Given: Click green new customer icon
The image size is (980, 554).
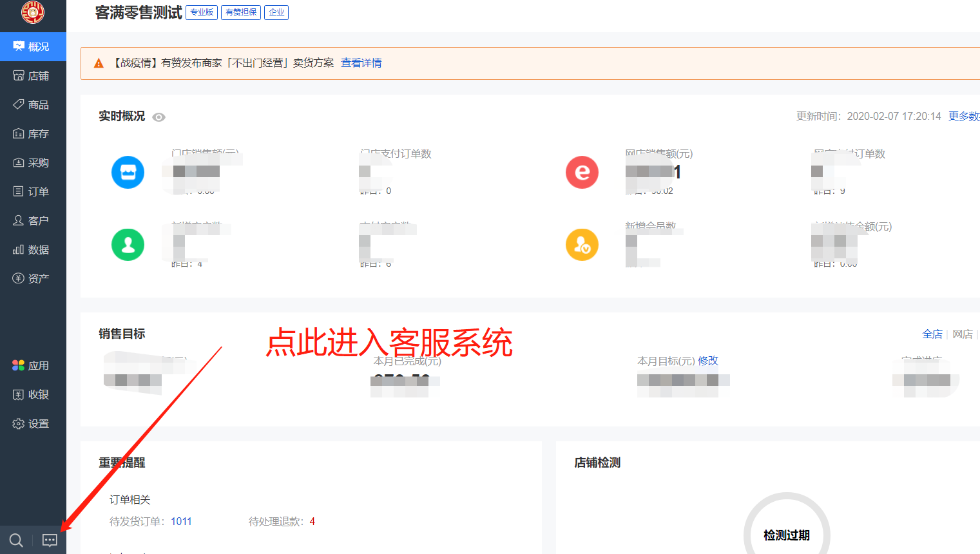Looking at the screenshot, I should click(128, 245).
